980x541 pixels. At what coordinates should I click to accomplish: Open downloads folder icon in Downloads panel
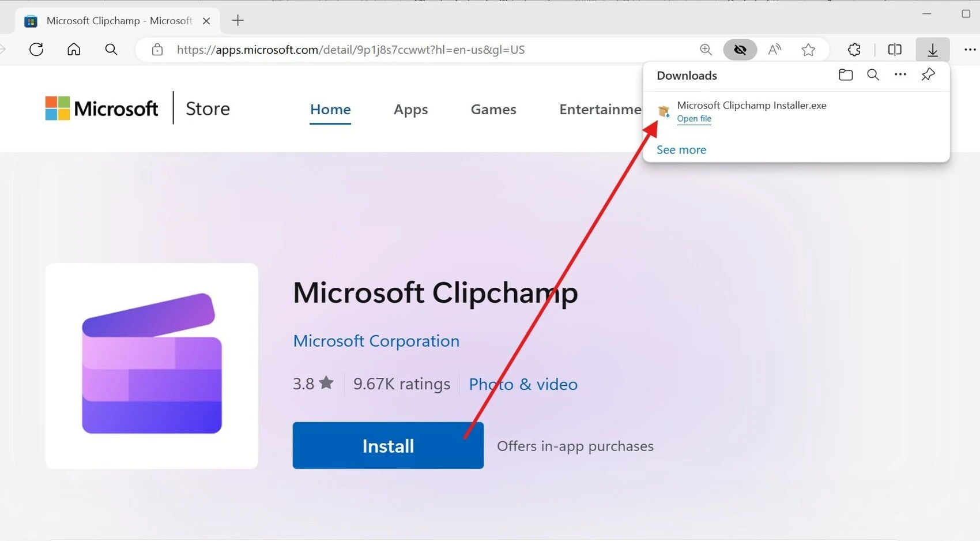coord(846,75)
